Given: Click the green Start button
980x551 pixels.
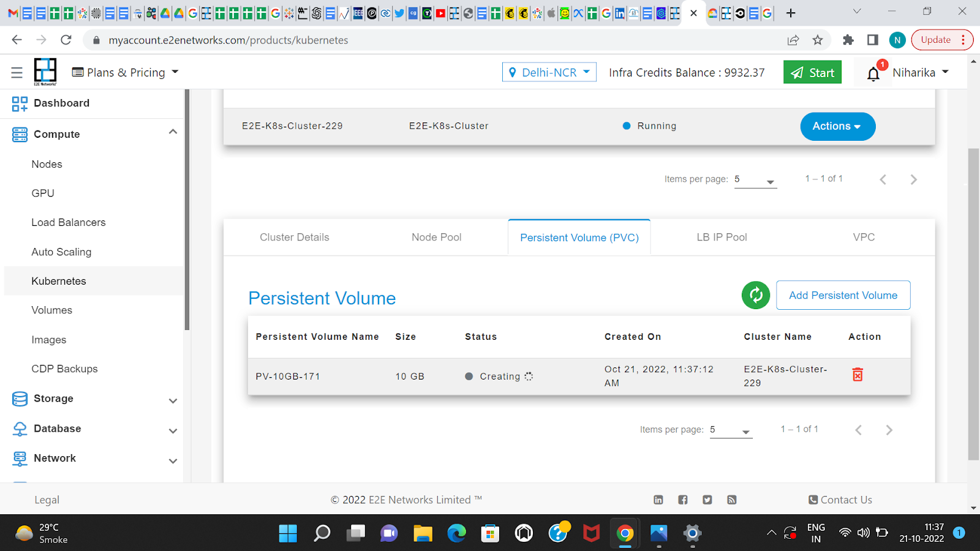Looking at the screenshot, I should [812, 72].
